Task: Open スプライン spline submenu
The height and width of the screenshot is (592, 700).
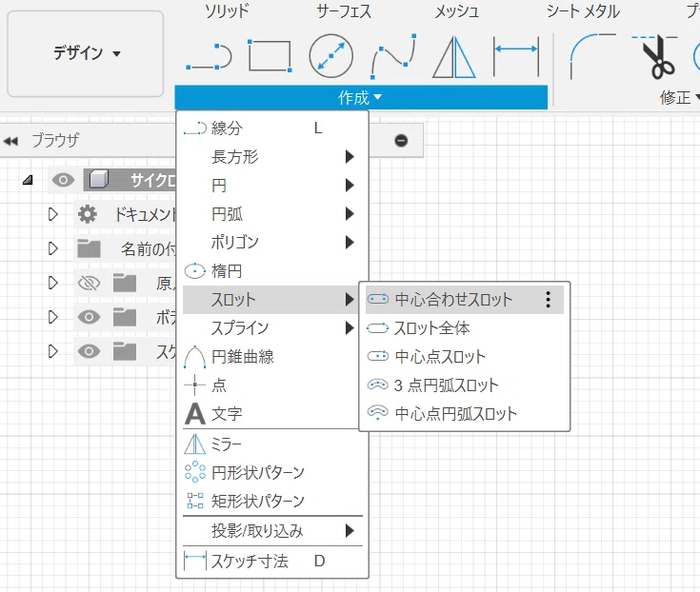Action: 272,328
